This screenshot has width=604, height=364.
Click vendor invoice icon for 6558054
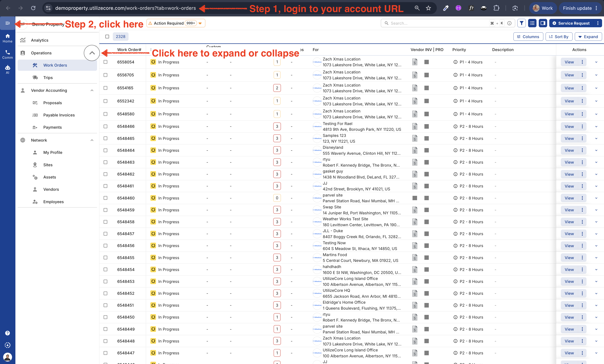coord(414,62)
